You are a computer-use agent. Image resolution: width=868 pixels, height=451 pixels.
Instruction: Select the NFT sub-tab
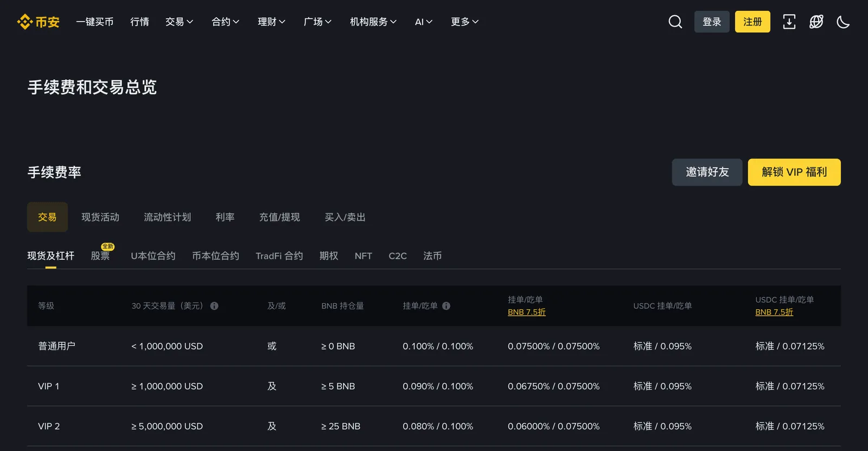[363, 256]
